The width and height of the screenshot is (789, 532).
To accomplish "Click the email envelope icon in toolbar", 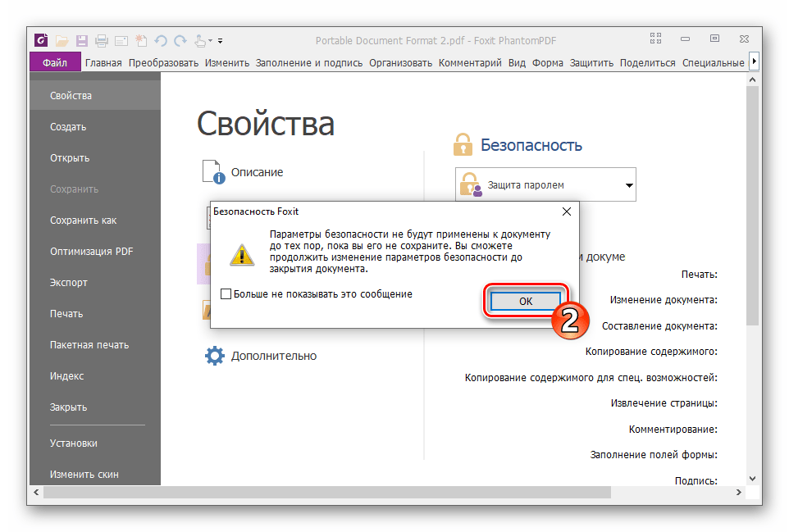I will pyautogui.click(x=121, y=40).
